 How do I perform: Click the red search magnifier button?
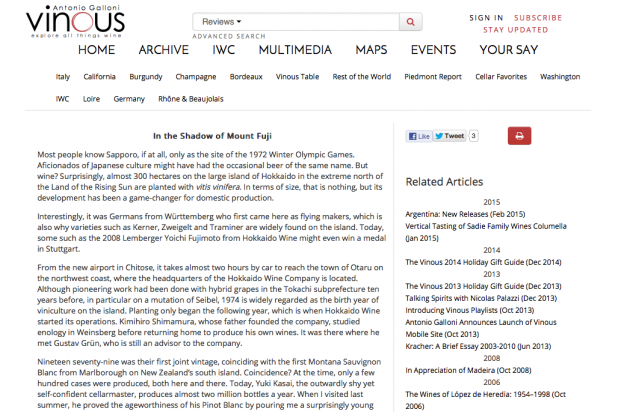pyautogui.click(x=411, y=22)
